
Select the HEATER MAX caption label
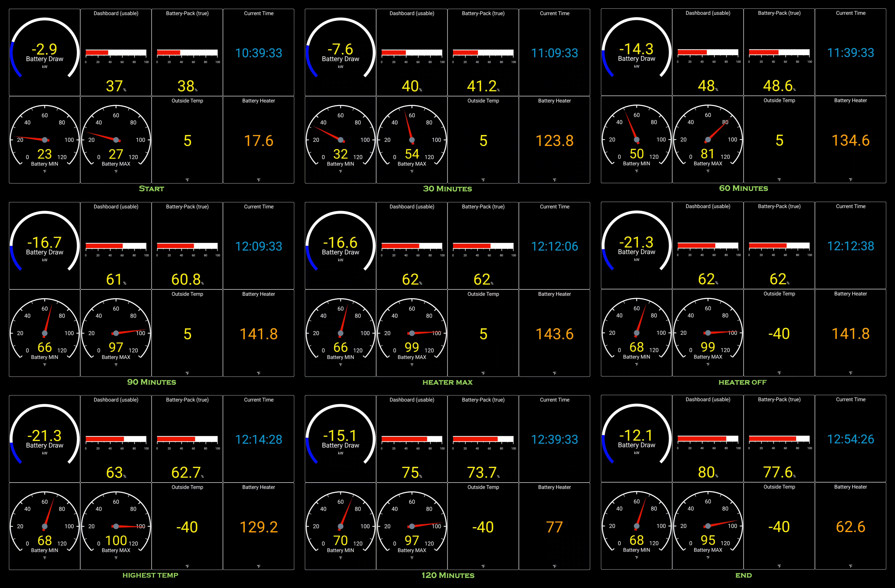click(x=448, y=382)
